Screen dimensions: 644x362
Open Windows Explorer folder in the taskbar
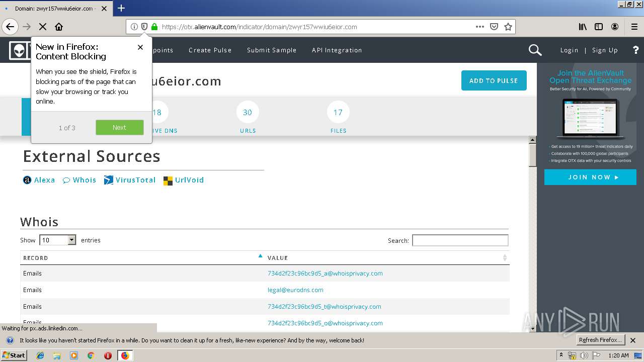pyautogui.click(x=57, y=355)
